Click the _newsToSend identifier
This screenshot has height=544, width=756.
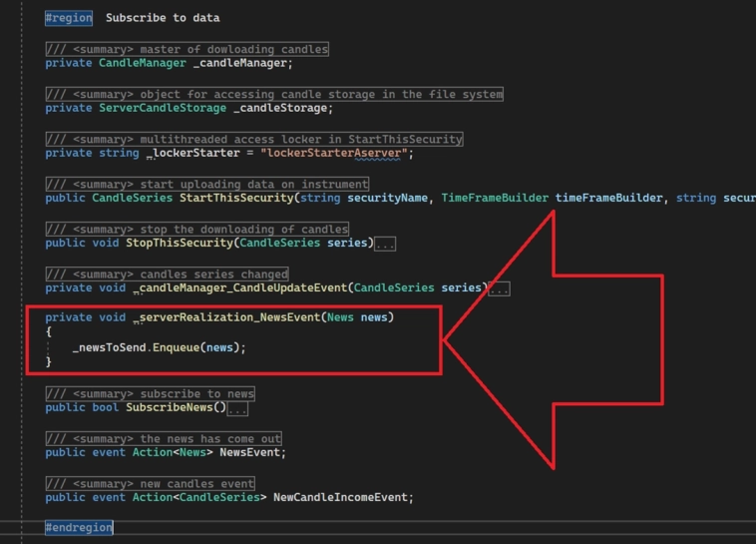109,347
